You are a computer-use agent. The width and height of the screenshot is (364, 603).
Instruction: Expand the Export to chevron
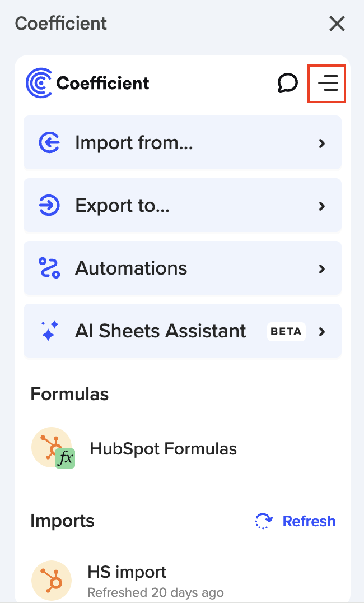pyautogui.click(x=322, y=206)
